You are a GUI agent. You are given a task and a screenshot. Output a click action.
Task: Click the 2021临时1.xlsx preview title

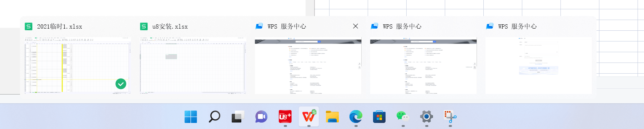[x=60, y=26]
